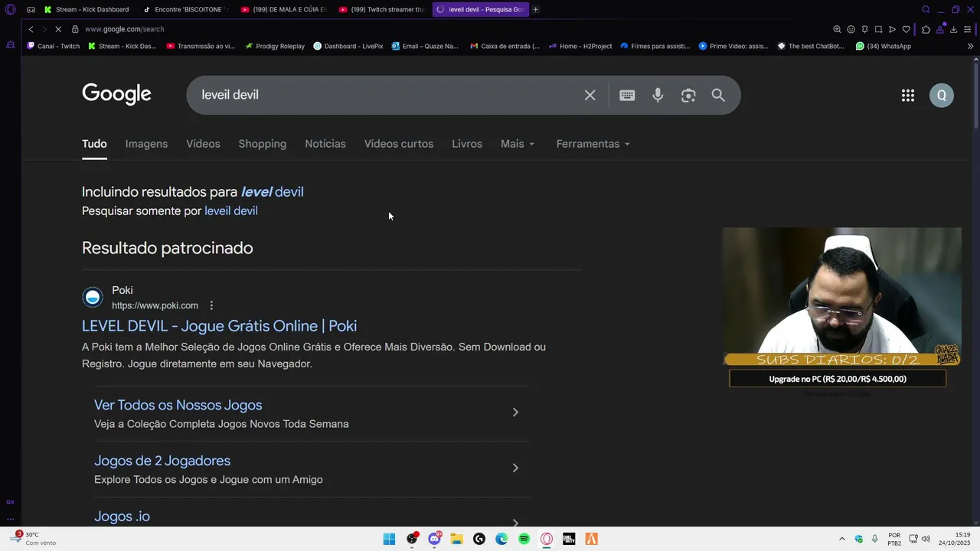Open tab search magnifier in title bar
Viewport: 980px width, 551px height.
point(926,9)
